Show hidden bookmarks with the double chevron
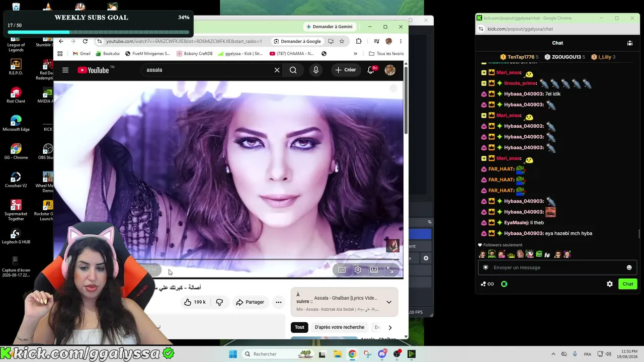Viewport: 644px width, 362px height. [355, 54]
